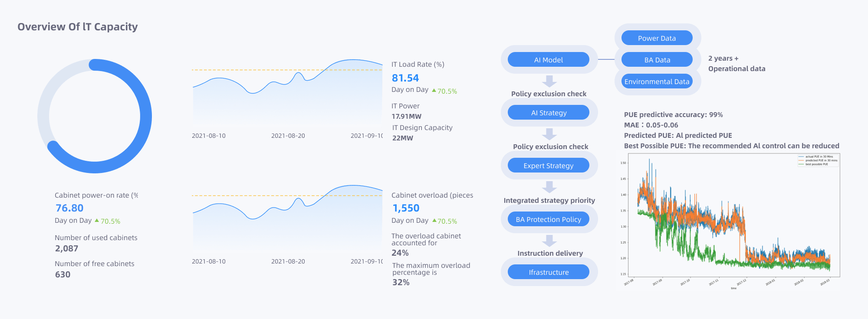Click the down arrow under Expert Strategy
The height and width of the screenshot is (319, 868).
pos(549,187)
